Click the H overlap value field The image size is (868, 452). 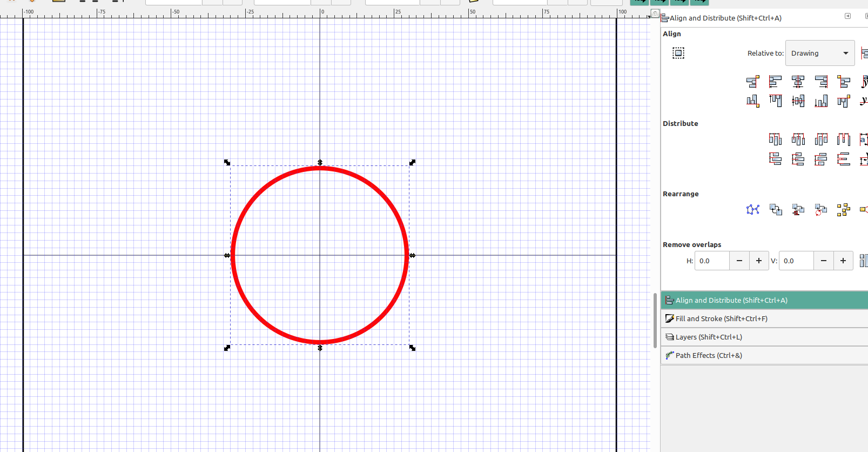coord(712,261)
